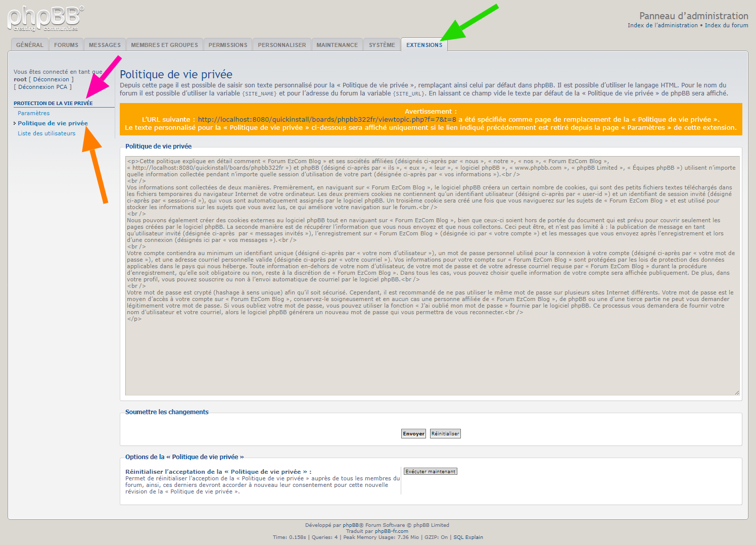Switch to the SYSTÈME tab

[382, 45]
